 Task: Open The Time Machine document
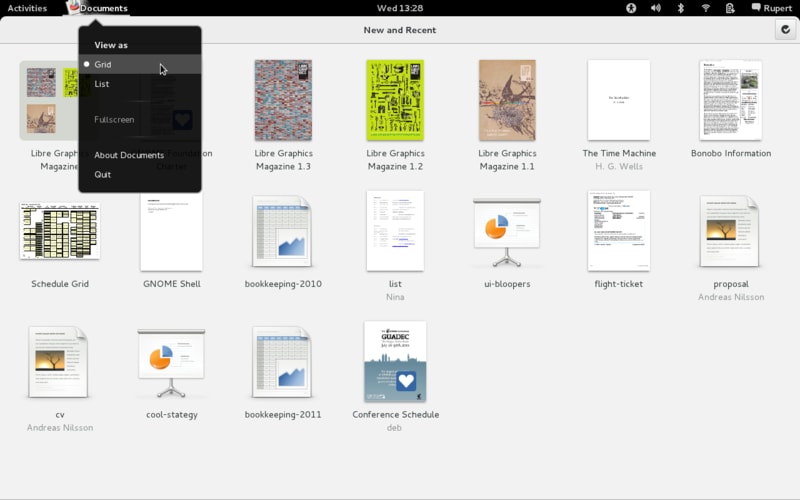tap(618, 100)
